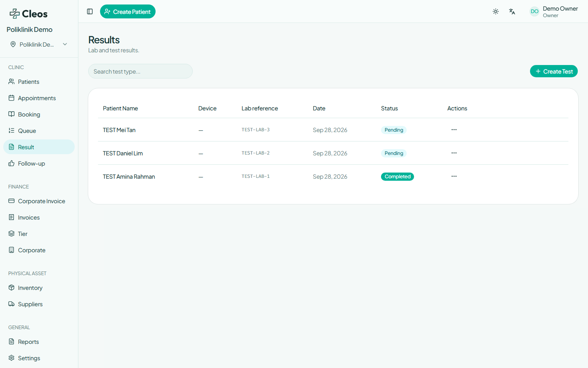Click the DO user avatar
Image resolution: width=588 pixels, height=368 pixels.
535,11
